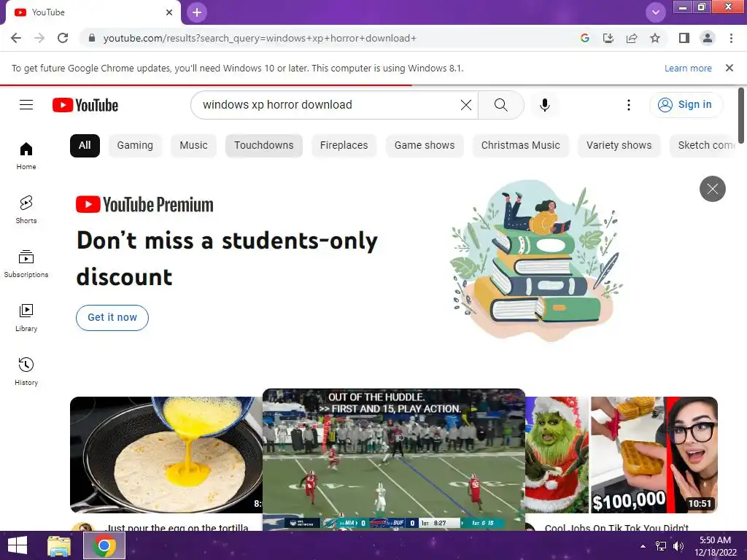This screenshot has width=747, height=560.
Task: Open network status tray icon
Action: (x=661, y=546)
